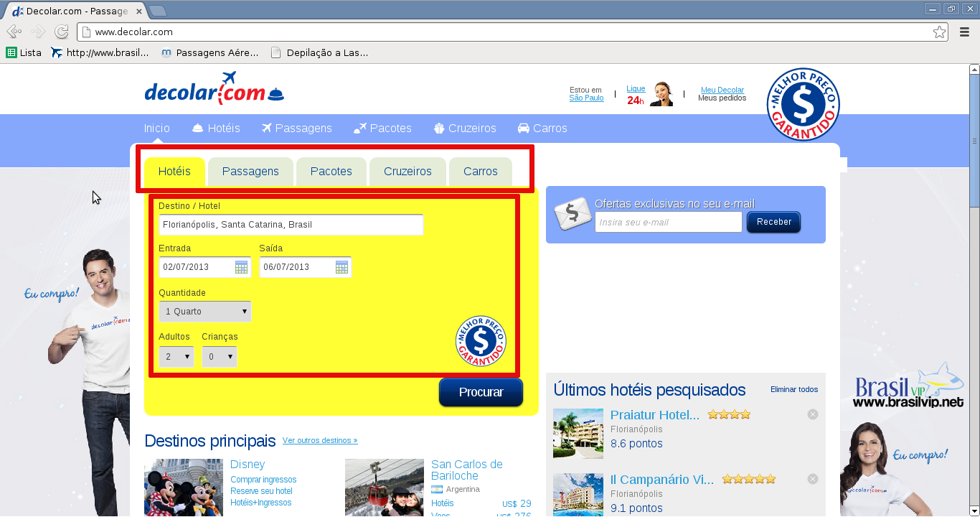Click Comprar ingressos link under Disney

263,480
